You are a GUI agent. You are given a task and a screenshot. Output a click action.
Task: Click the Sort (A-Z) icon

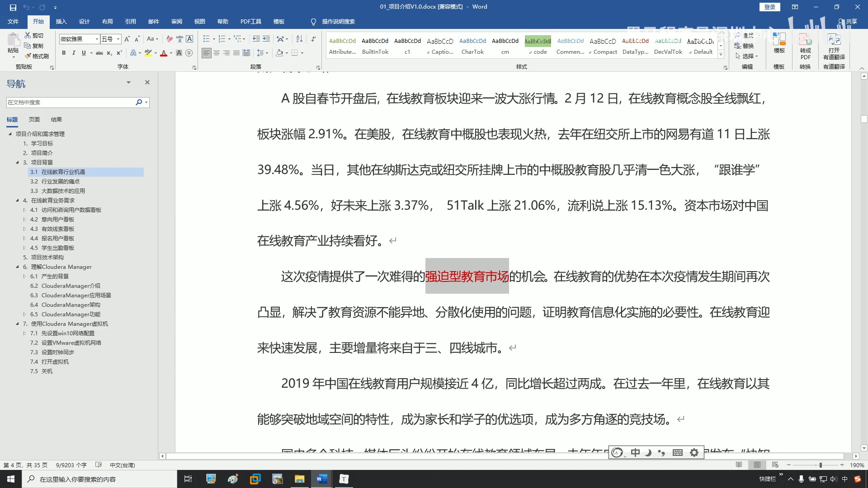[299, 39]
